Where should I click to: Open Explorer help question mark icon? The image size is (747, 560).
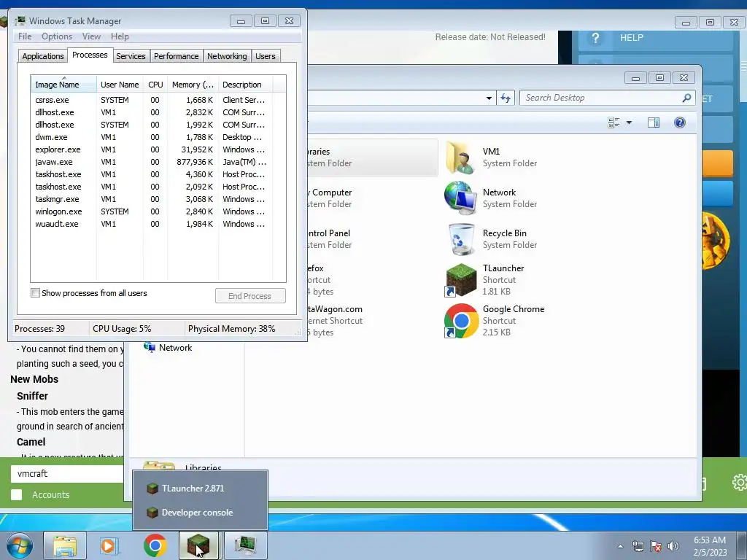click(680, 122)
